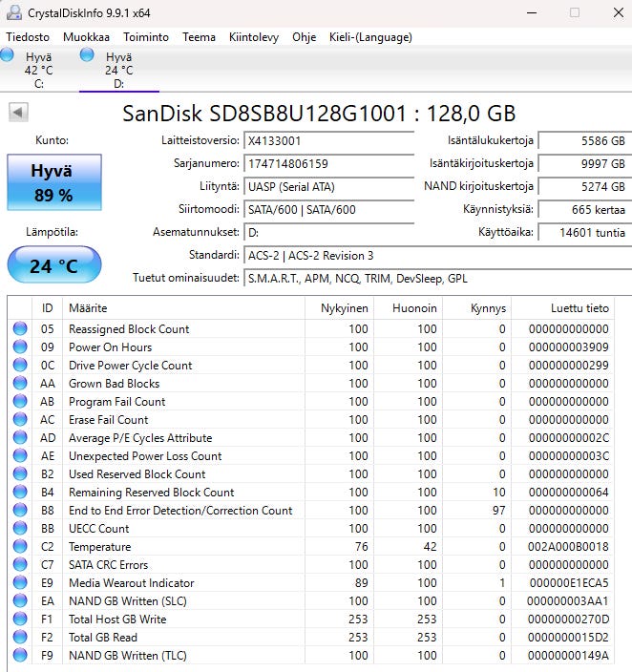Click status circle for Average P/E Cycles Attribute
Screen dimensions: 632x672
coord(20,437)
